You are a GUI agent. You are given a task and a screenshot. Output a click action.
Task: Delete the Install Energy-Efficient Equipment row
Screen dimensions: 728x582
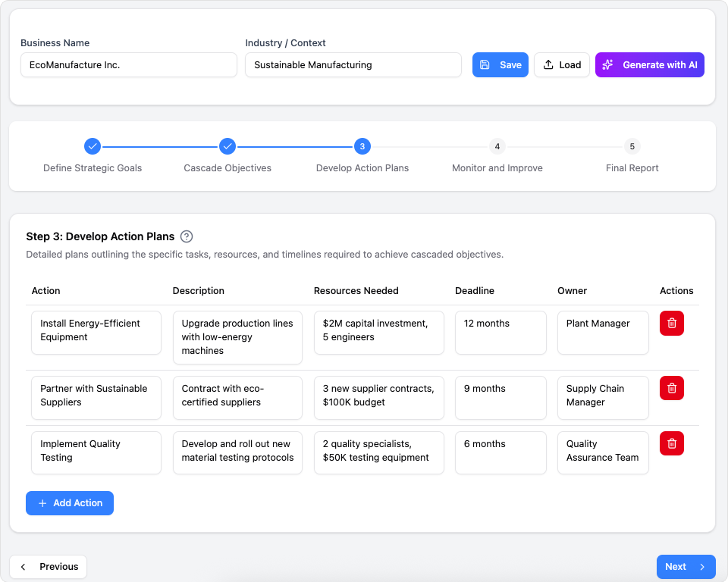(671, 323)
